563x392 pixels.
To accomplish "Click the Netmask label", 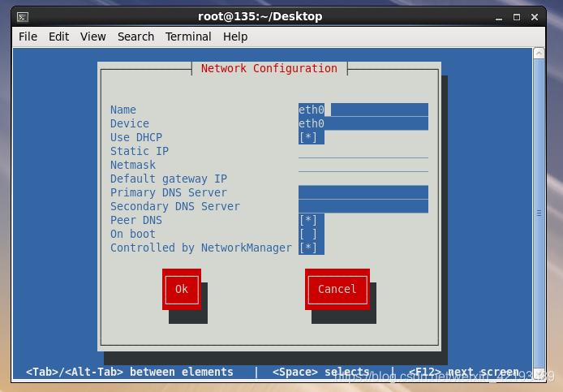I will (x=133, y=165).
